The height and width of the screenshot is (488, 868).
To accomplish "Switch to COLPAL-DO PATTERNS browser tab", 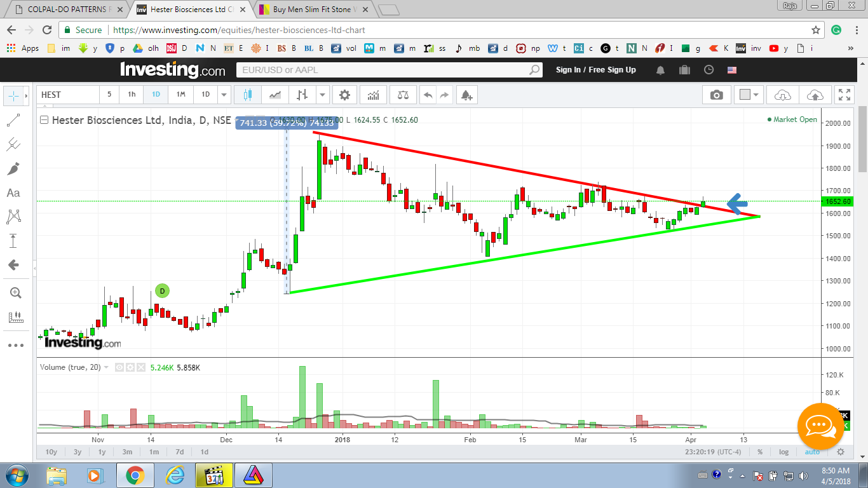I will [x=68, y=10].
